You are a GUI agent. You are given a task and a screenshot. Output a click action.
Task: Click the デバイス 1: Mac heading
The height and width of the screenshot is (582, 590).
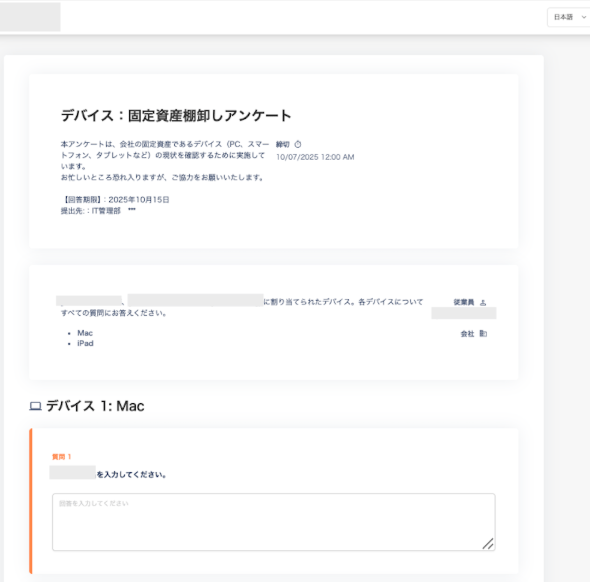click(x=95, y=406)
